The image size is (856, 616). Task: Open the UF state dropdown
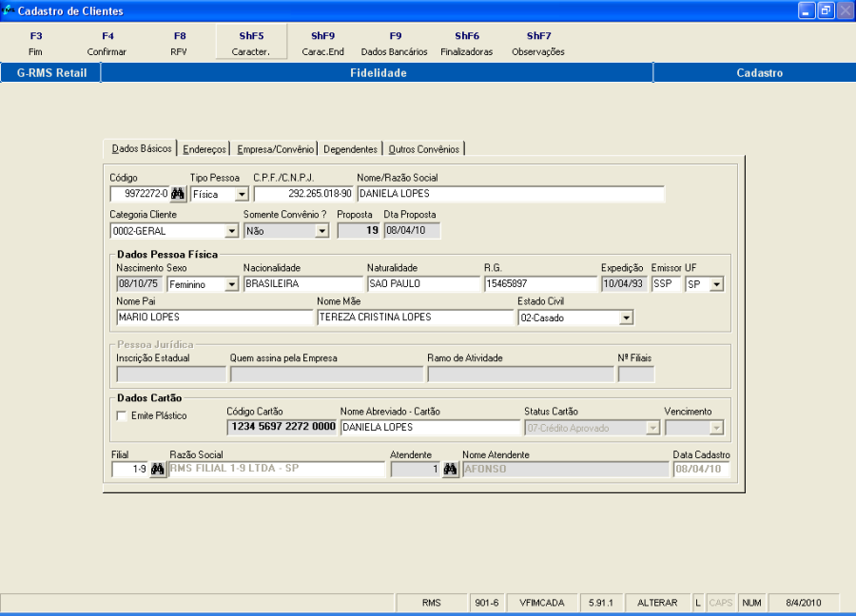(x=716, y=284)
